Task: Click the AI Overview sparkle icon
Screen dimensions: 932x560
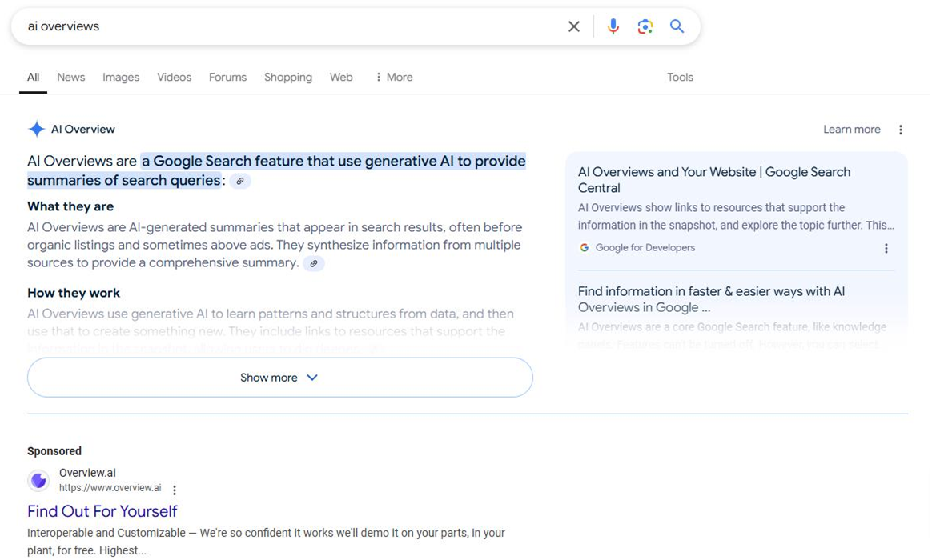Action: [36, 129]
